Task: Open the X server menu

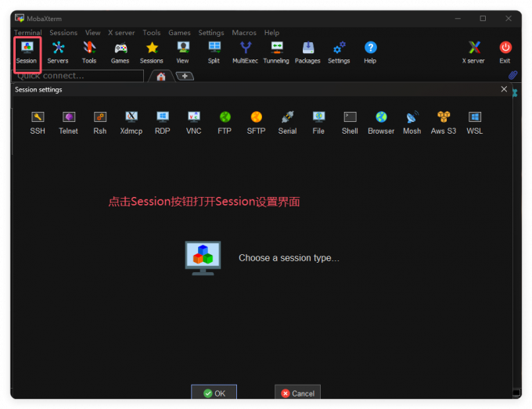Action: pyautogui.click(x=121, y=33)
